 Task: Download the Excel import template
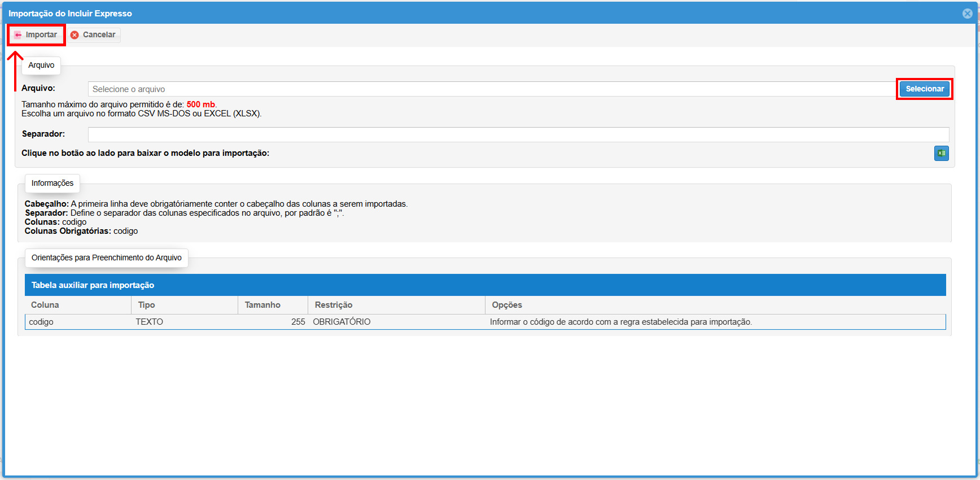tap(941, 153)
